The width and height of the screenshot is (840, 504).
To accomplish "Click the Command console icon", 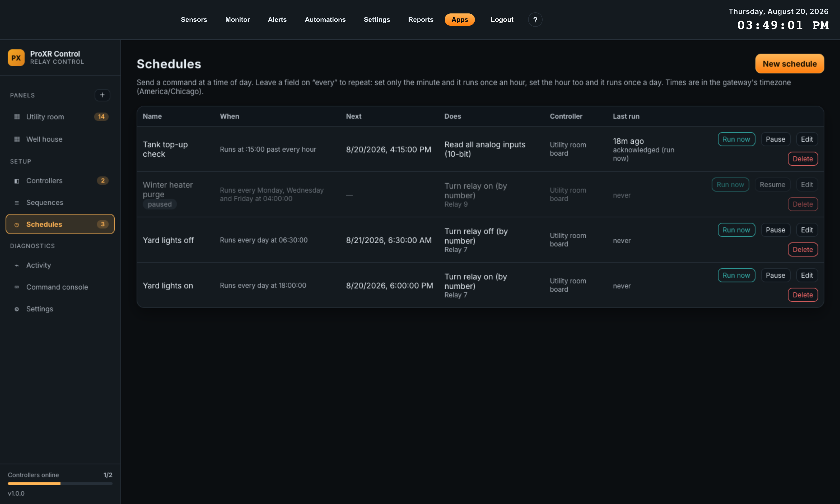I will [x=17, y=287].
